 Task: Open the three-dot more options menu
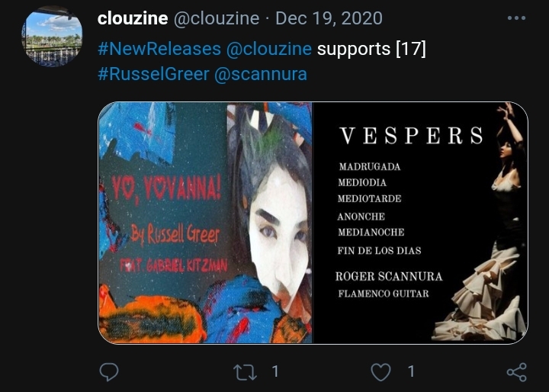coord(516,18)
